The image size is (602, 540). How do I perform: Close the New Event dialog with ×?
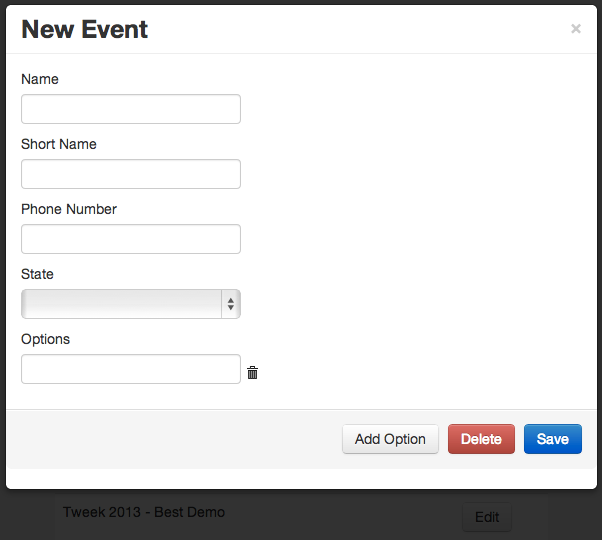click(576, 29)
